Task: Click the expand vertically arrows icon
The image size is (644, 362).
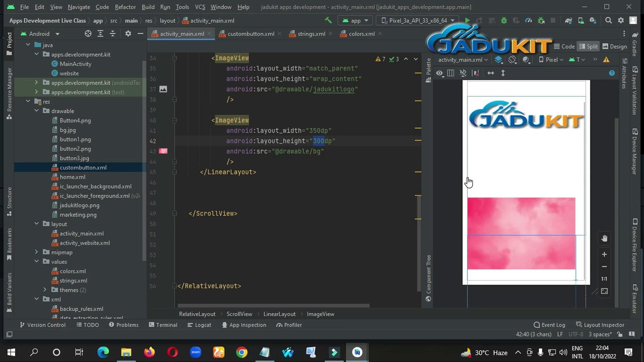Action: click(503, 73)
